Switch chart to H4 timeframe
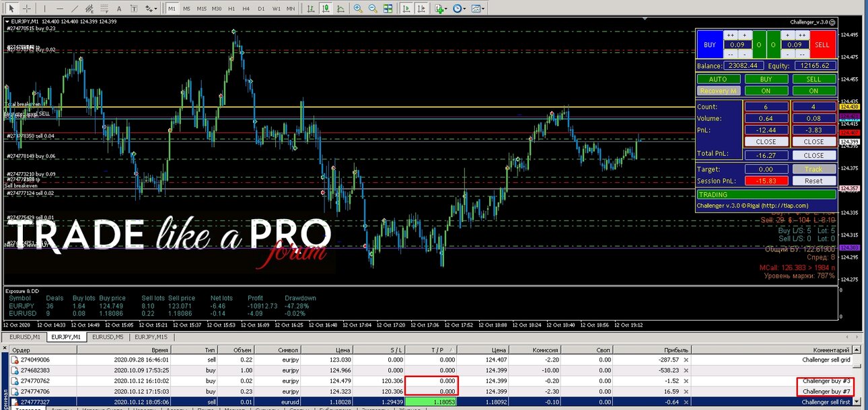 point(246,9)
